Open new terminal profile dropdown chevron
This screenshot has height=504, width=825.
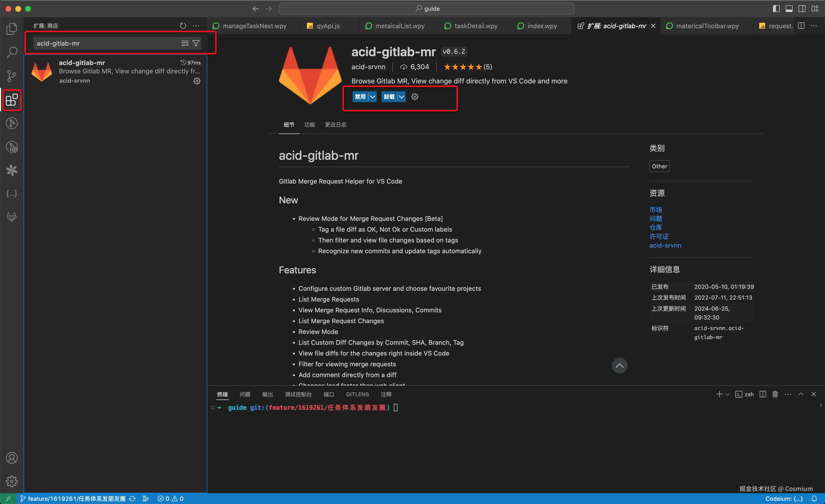tap(727, 395)
